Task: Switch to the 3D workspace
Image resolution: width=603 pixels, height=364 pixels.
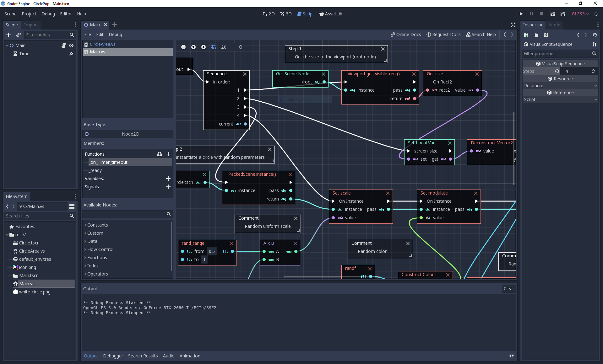Action: (285, 14)
